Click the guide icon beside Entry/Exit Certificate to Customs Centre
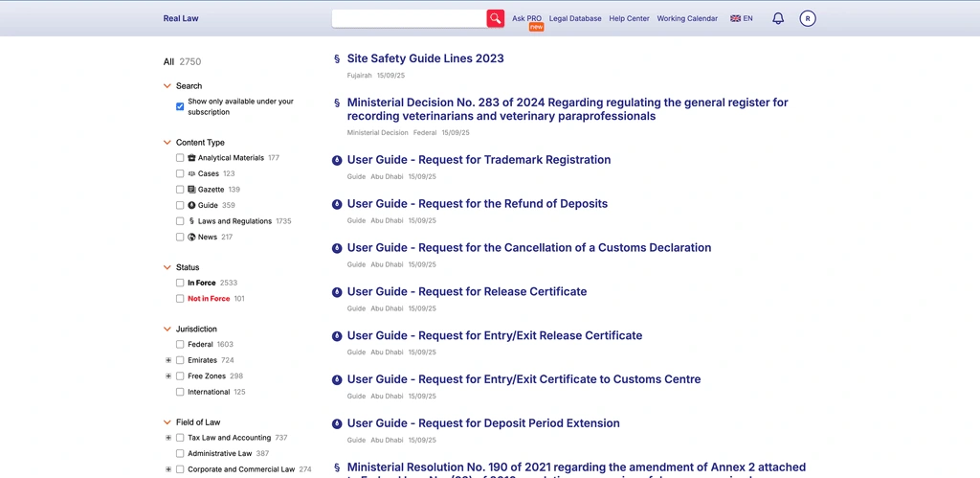This screenshot has width=980, height=478. click(x=337, y=379)
